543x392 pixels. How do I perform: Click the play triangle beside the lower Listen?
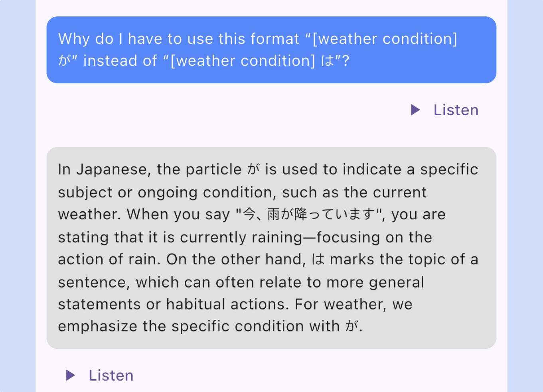point(70,375)
